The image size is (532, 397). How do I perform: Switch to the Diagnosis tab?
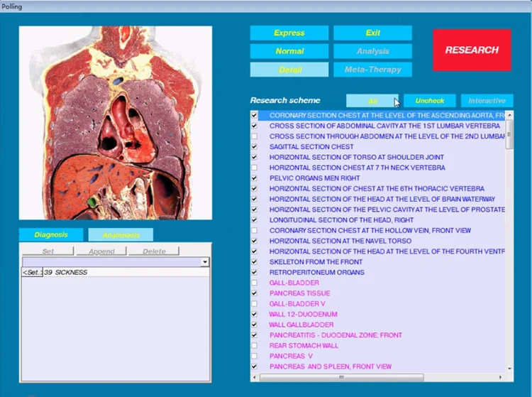coord(51,234)
